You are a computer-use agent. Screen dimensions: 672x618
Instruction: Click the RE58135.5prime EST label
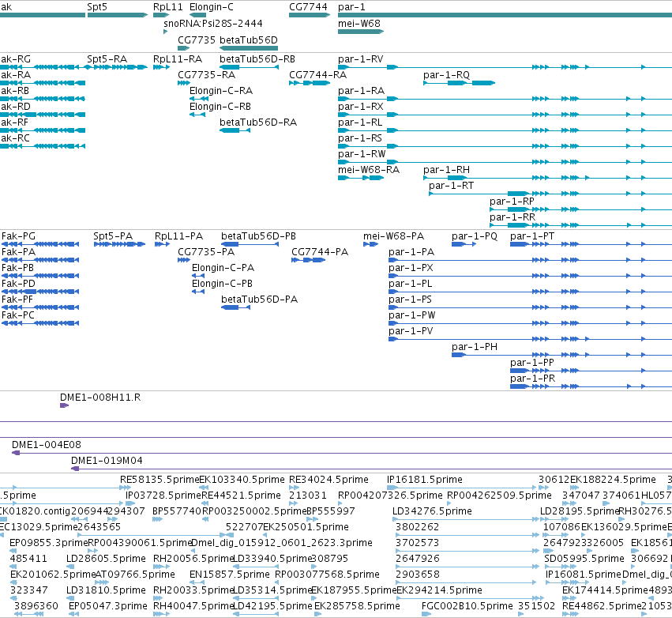[x=160, y=480]
